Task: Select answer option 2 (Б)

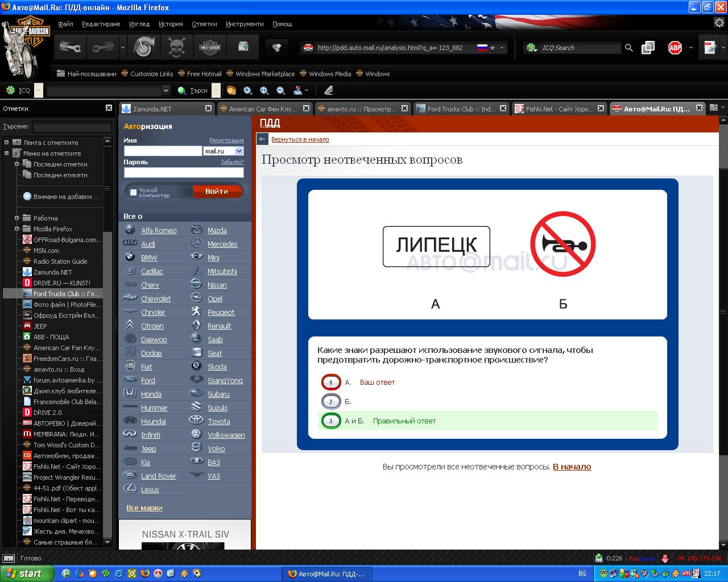Action: (x=331, y=401)
